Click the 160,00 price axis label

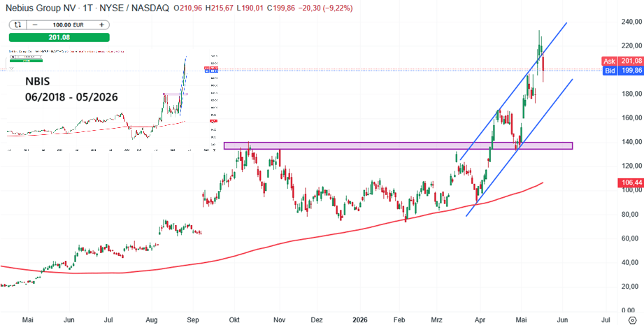[631, 117]
